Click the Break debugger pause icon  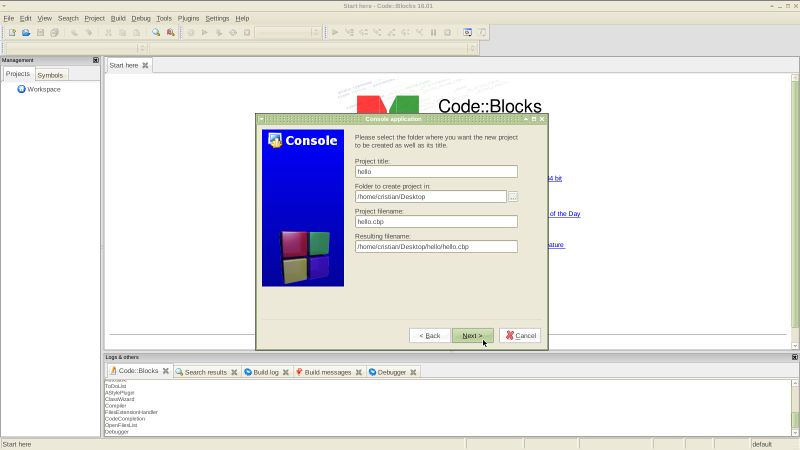[433, 32]
